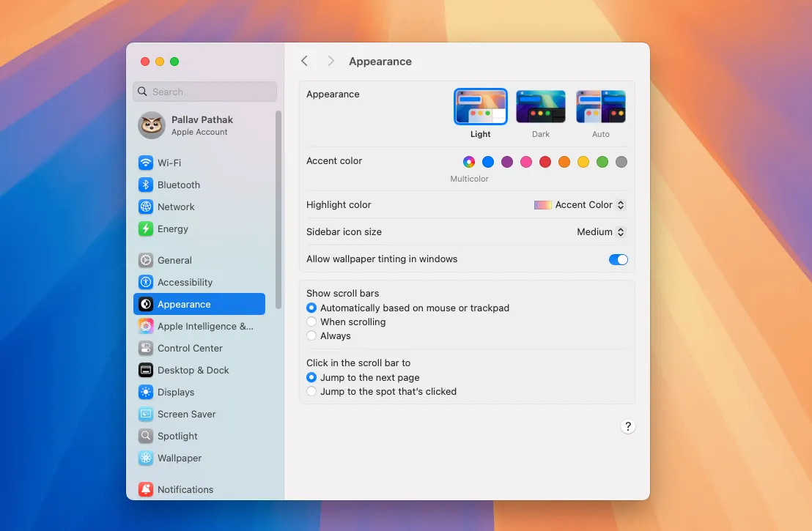Go to Notifications settings

coord(185,489)
